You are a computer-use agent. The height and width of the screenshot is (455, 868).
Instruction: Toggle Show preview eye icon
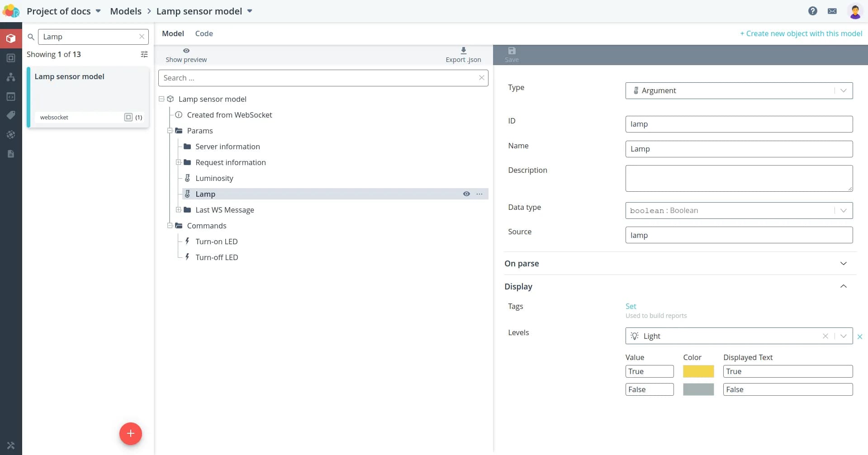[x=186, y=51]
